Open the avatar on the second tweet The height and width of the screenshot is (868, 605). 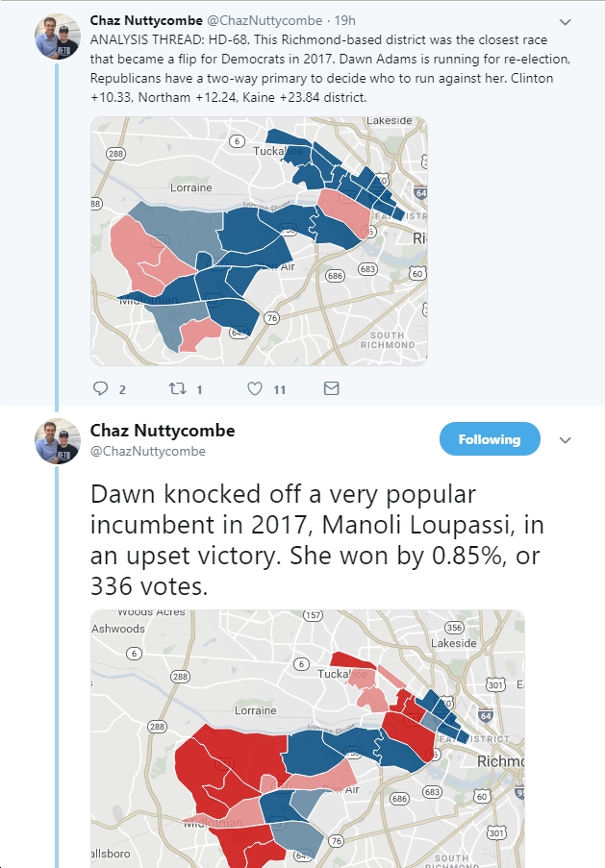58,440
